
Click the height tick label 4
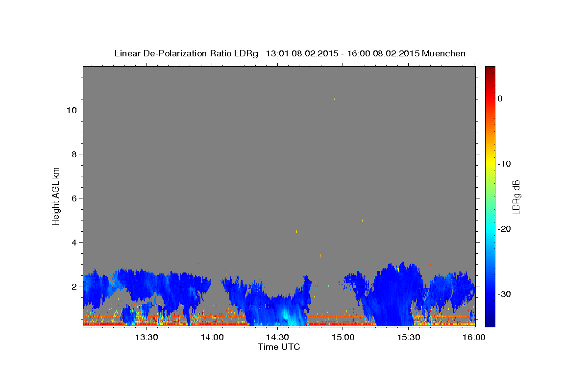click(74, 243)
